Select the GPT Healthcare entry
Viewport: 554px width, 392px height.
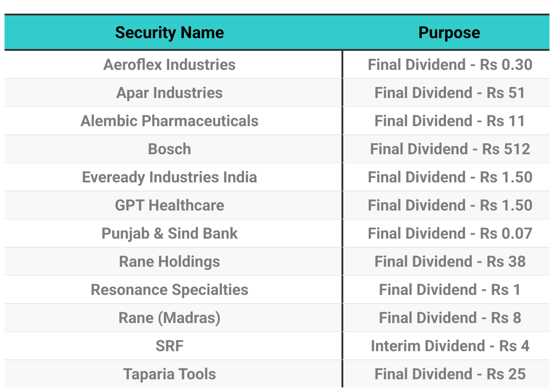169,205
